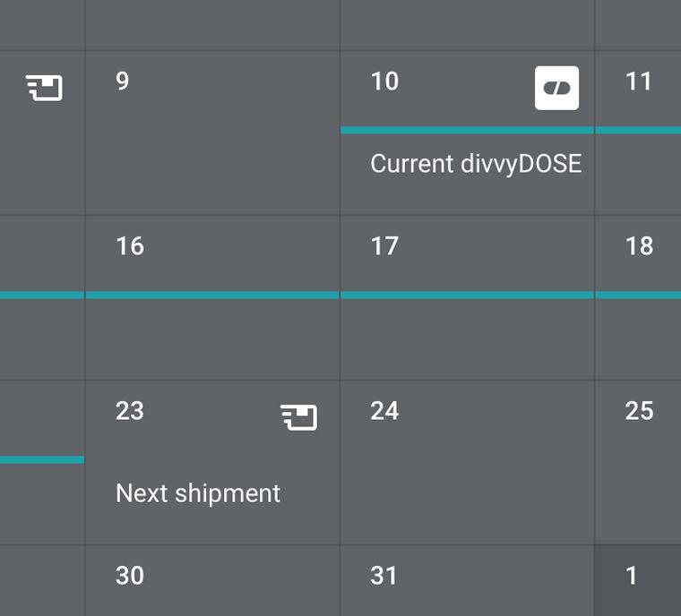Image resolution: width=681 pixels, height=616 pixels.
Task: Click the teal bar under day 16
Action: (212, 295)
